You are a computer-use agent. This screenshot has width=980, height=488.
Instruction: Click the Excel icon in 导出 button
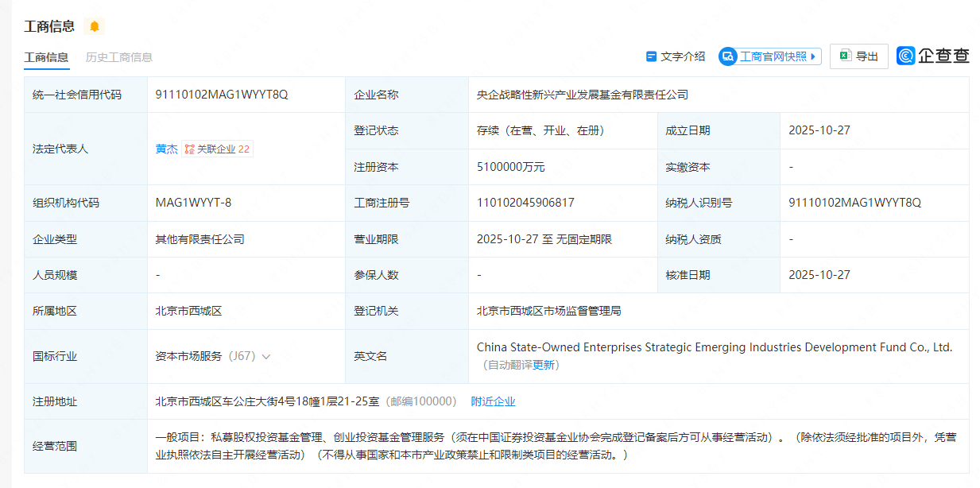[x=845, y=56]
